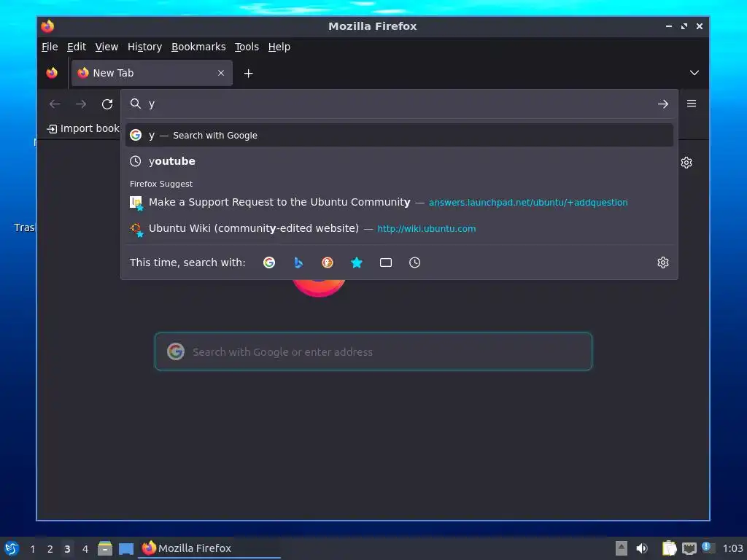
Task: Open the update notifier tray icon
Action: coord(708,548)
